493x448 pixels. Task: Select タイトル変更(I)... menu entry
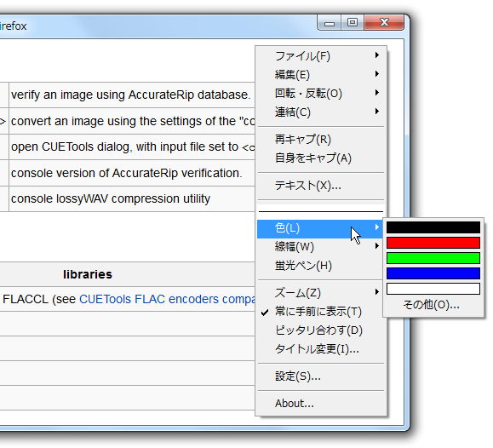pos(320,348)
